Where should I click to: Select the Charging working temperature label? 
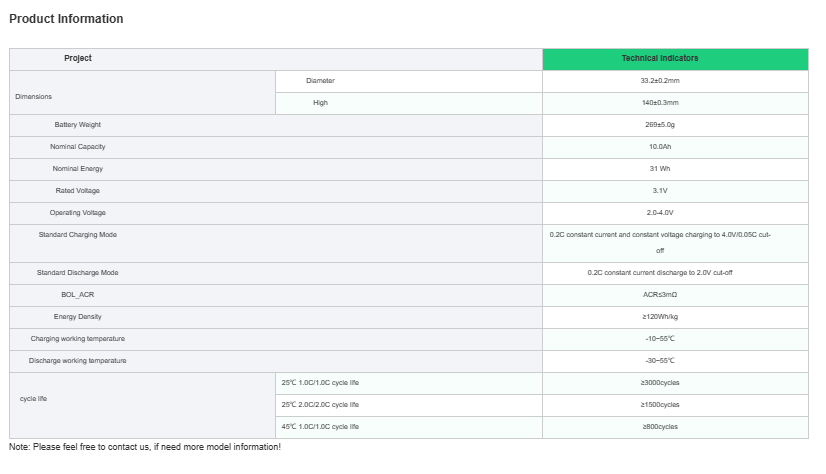click(x=78, y=339)
